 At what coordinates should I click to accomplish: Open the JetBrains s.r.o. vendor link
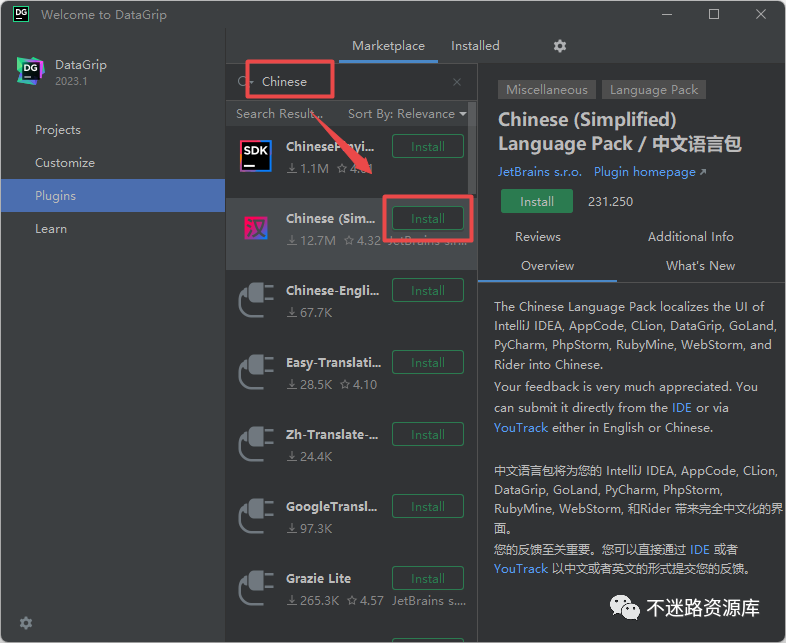pyautogui.click(x=539, y=172)
